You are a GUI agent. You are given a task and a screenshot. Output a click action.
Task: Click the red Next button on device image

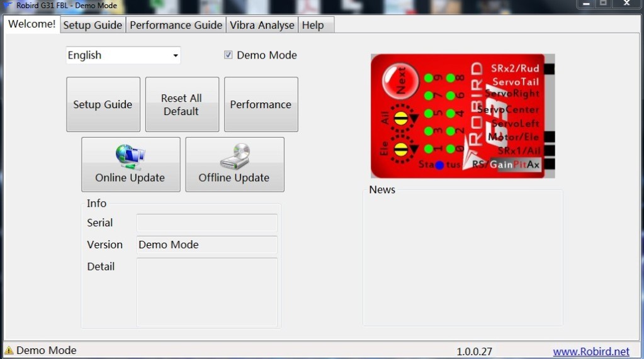[400, 81]
